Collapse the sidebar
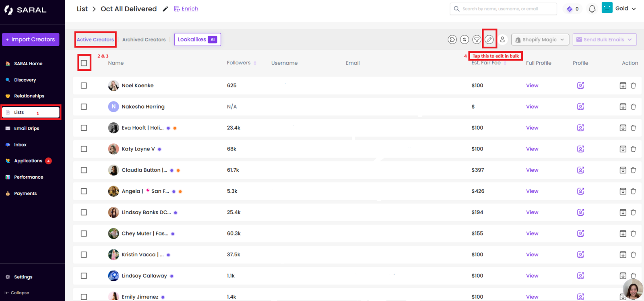Image resolution: width=644 pixels, height=301 pixels. pos(17,293)
